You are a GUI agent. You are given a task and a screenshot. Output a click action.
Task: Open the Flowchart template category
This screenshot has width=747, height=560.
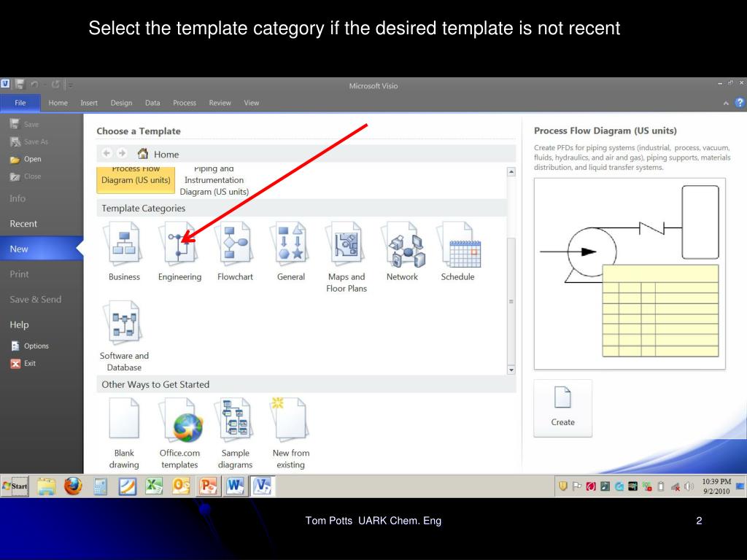pos(235,252)
